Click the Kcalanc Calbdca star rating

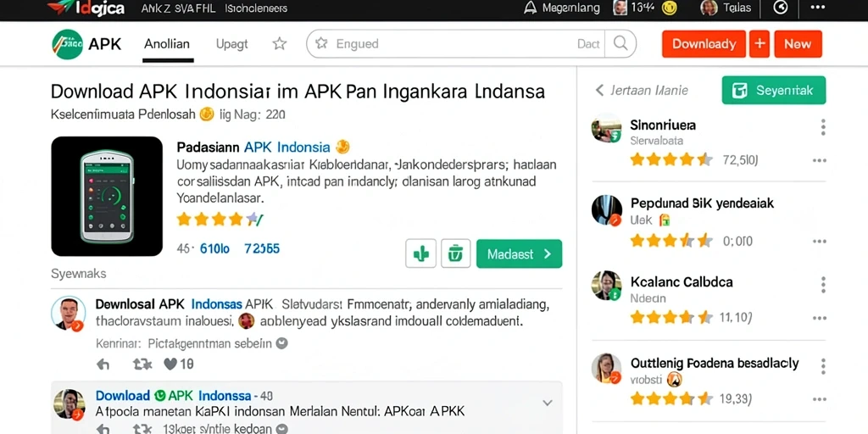coord(671,318)
